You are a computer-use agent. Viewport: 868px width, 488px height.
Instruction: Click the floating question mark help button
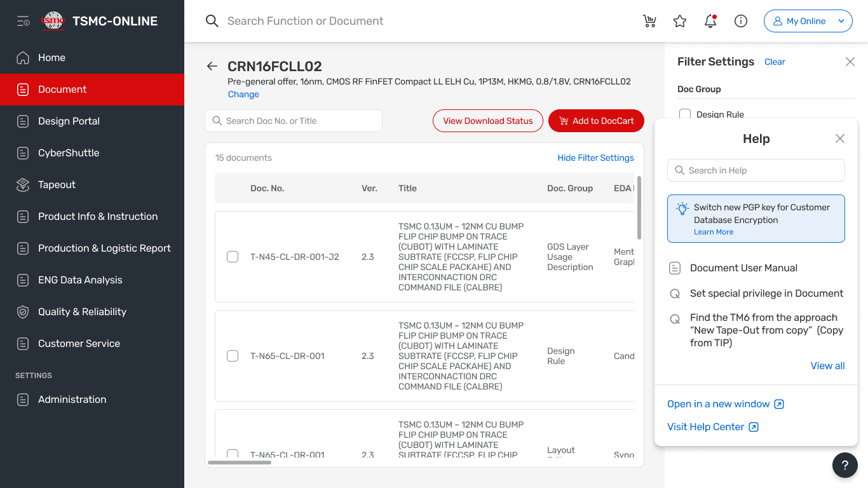pyautogui.click(x=845, y=465)
